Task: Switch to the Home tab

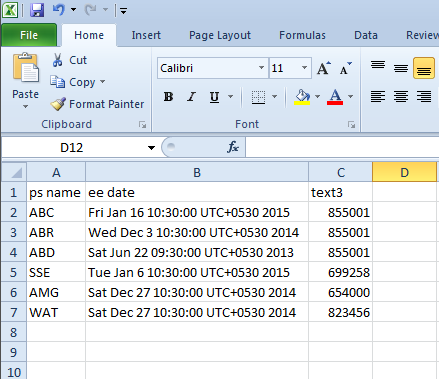Action: click(x=89, y=35)
